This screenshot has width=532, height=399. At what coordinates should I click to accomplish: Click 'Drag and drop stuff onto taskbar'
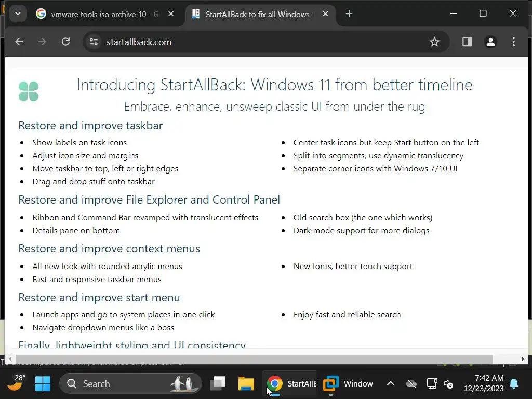click(x=94, y=181)
